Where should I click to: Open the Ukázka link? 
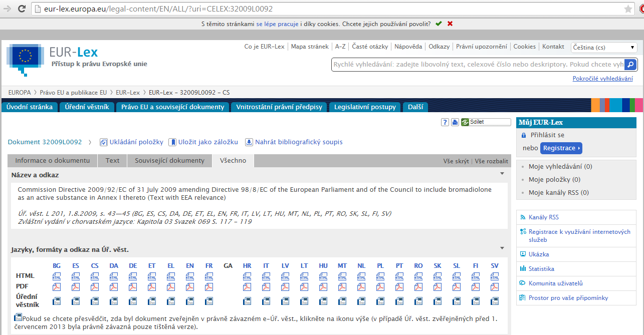coord(539,254)
